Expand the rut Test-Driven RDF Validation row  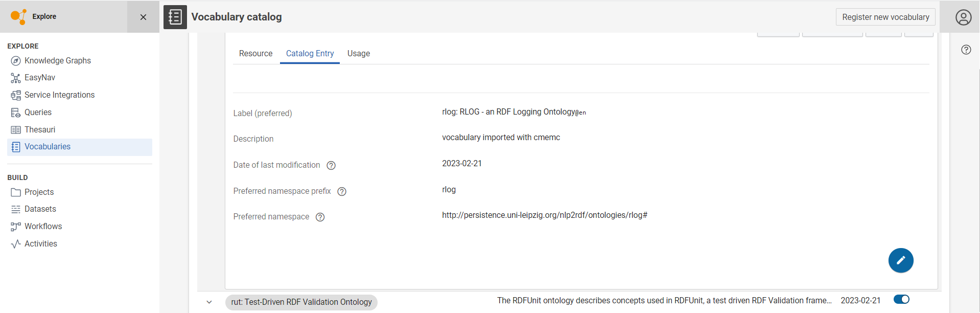click(x=209, y=302)
